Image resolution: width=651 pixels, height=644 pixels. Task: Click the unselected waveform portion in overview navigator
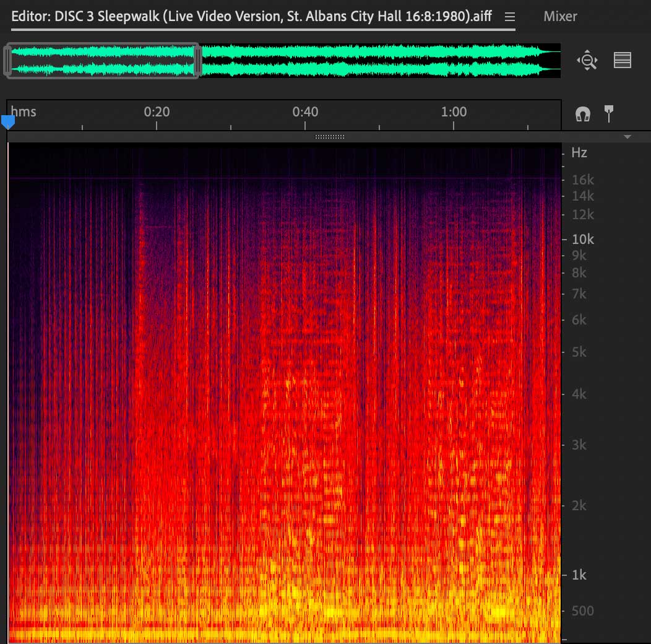(x=377, y=61)
